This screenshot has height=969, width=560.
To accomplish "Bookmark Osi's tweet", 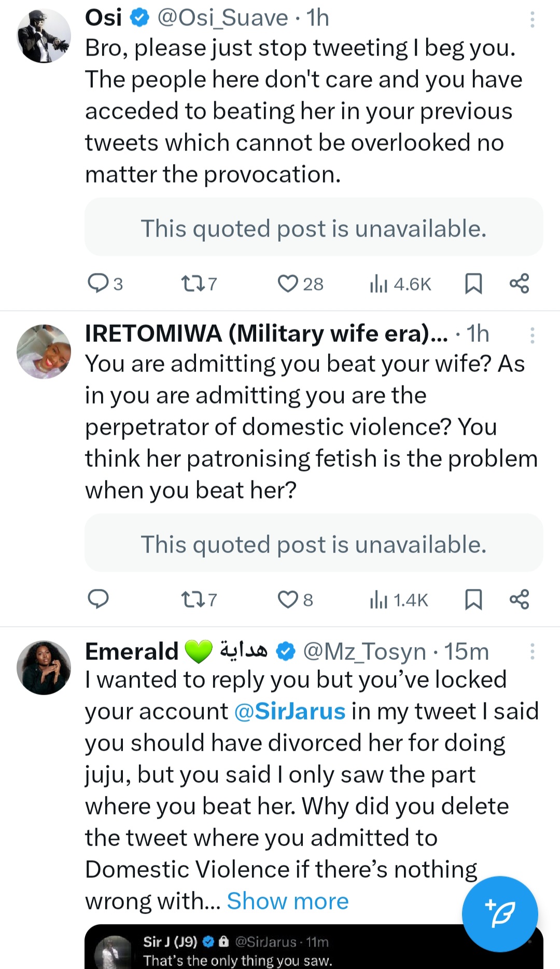I will [x=473, y=283].
